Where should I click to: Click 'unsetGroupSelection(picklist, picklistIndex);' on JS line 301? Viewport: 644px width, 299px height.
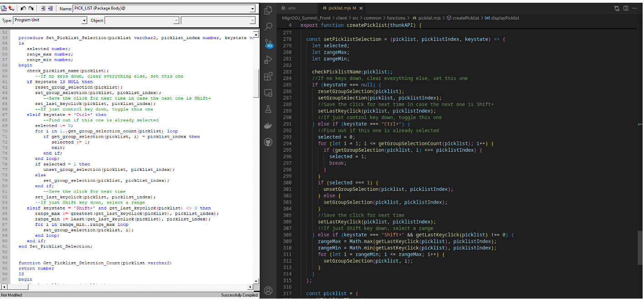pos(388,189)
